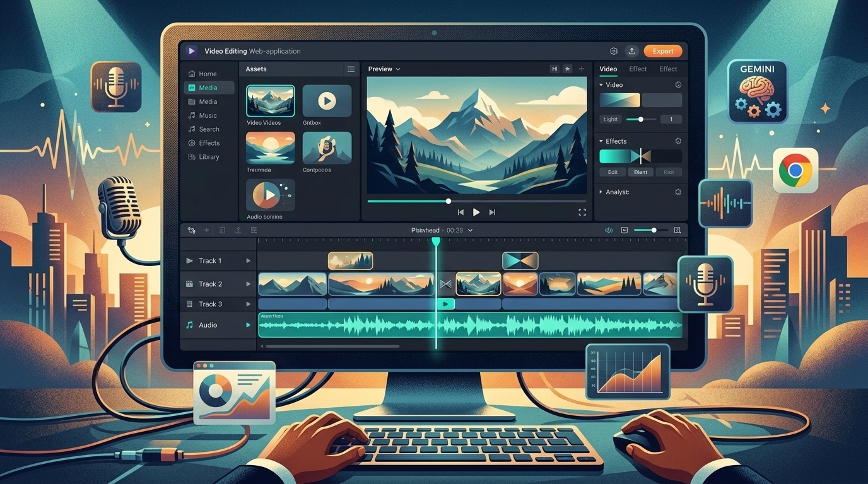Click the plus icon in the Preview header
Screen dimensions: 868x484
(582, 69)
